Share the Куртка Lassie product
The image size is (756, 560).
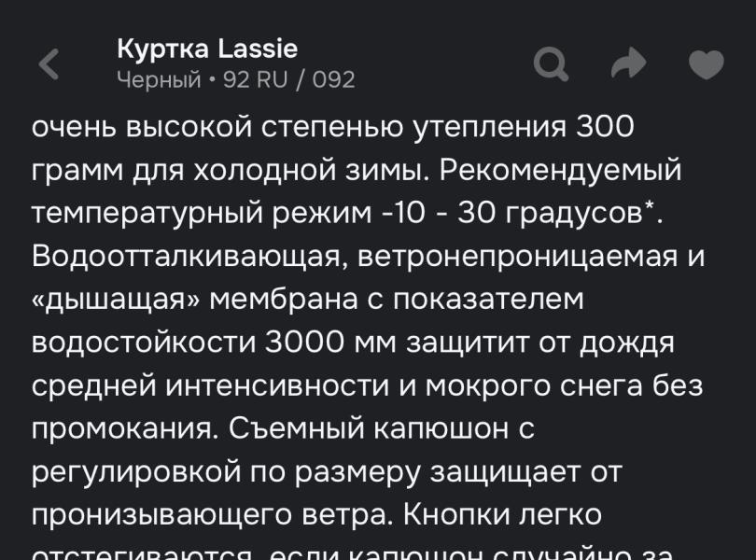[x=627, y=62]
